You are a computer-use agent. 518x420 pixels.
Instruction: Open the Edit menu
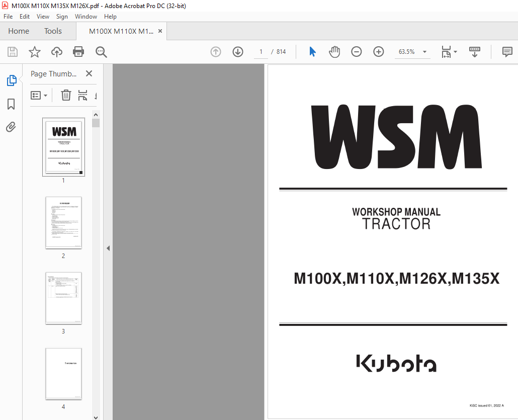[25, 17]
